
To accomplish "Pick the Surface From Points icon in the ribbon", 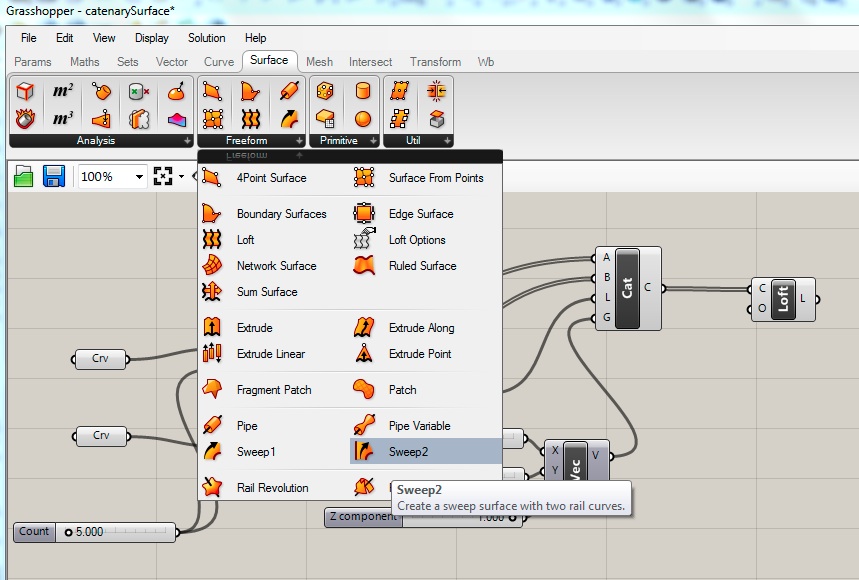I will coord(213,118).
